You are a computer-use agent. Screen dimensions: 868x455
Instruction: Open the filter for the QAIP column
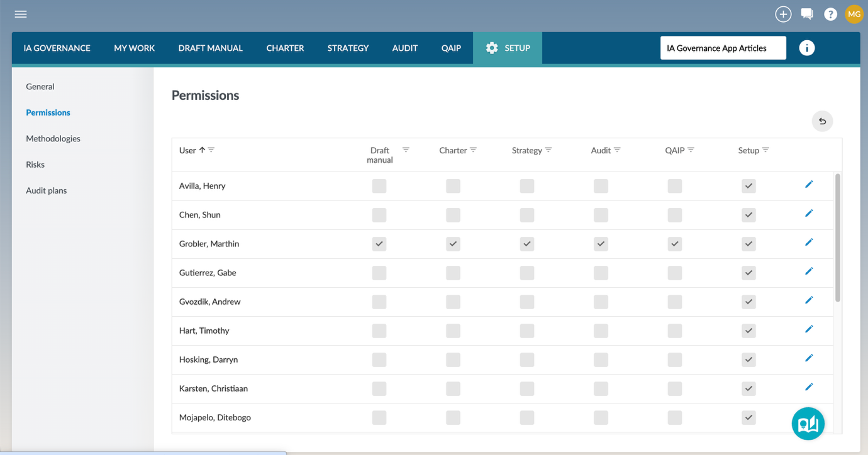[691, 150]
